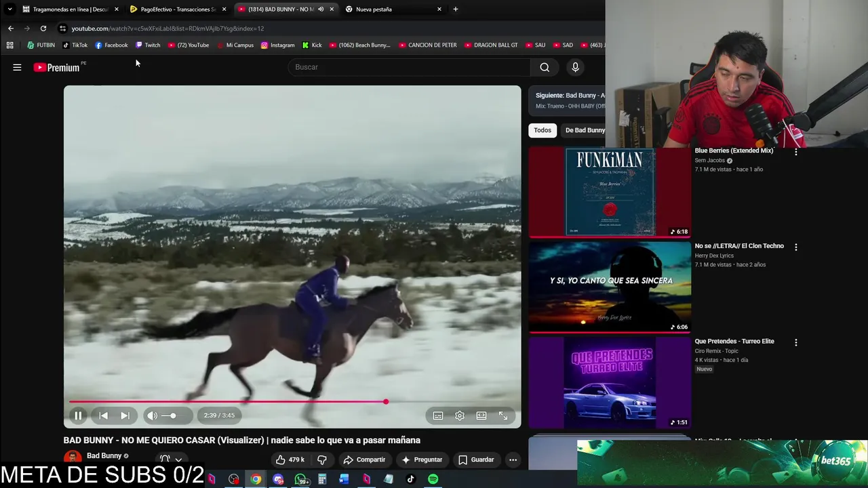Click the search magnifier button
Image resolution: width=868 pixels, height=488 pixels.
click(545, 67)
